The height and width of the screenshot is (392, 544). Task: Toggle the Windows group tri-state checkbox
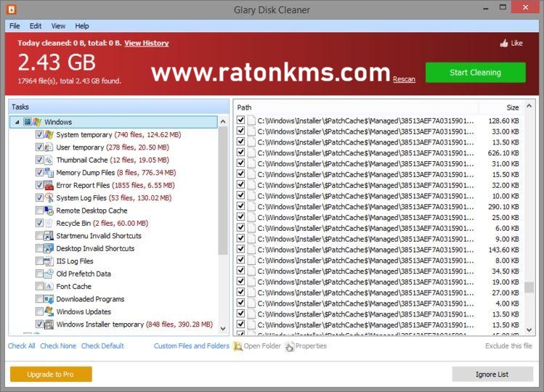point(28,122)
